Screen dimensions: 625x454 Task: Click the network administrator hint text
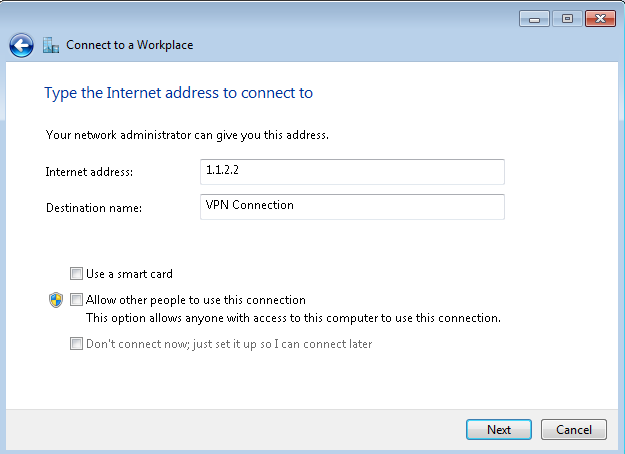(x=187, y=135)
